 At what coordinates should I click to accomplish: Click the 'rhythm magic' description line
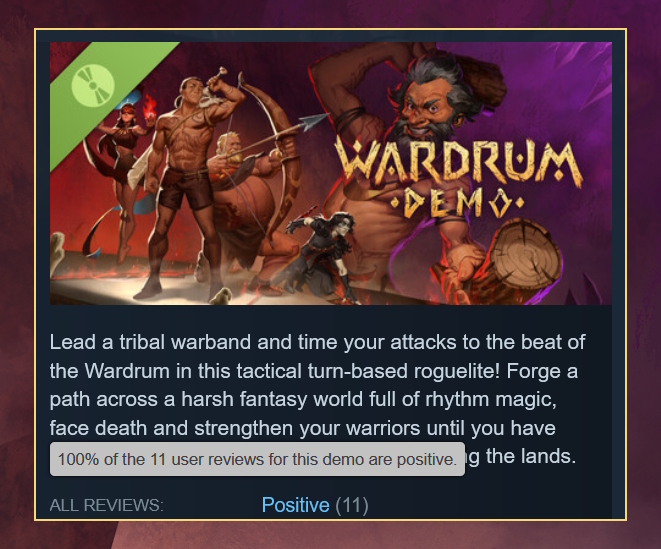point(303,400)
